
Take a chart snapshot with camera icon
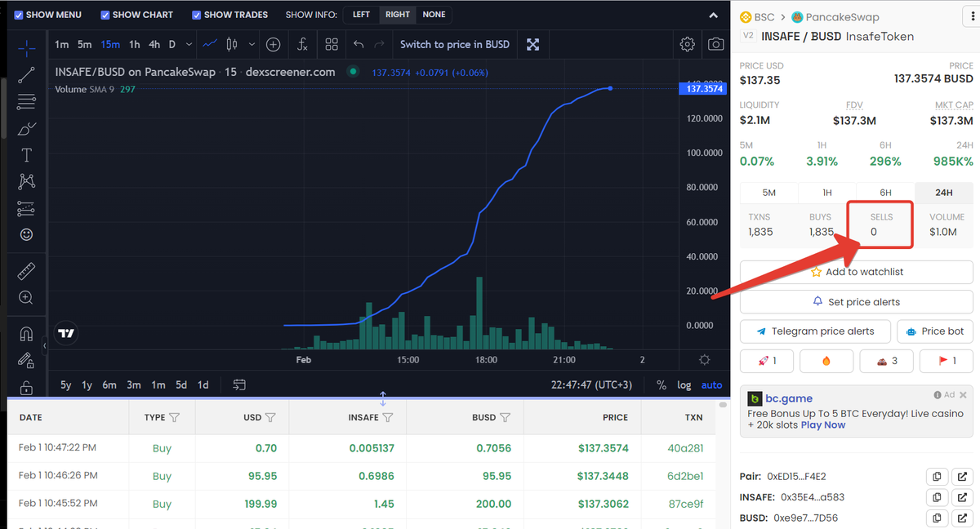716,44
